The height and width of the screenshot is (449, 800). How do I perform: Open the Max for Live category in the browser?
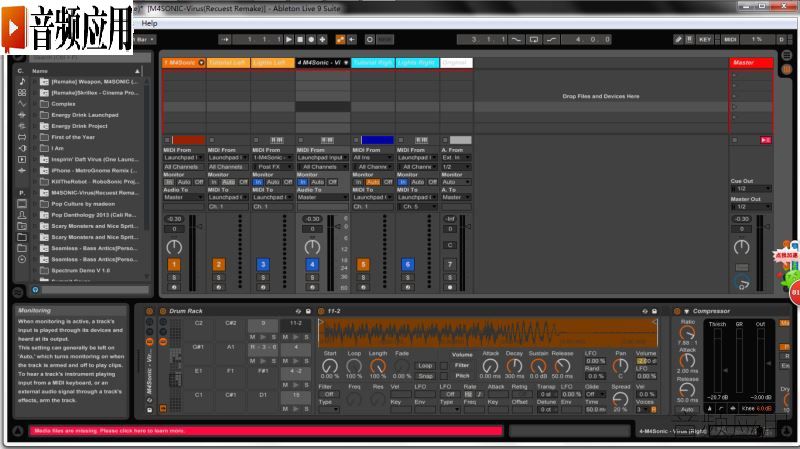(22, 137)
